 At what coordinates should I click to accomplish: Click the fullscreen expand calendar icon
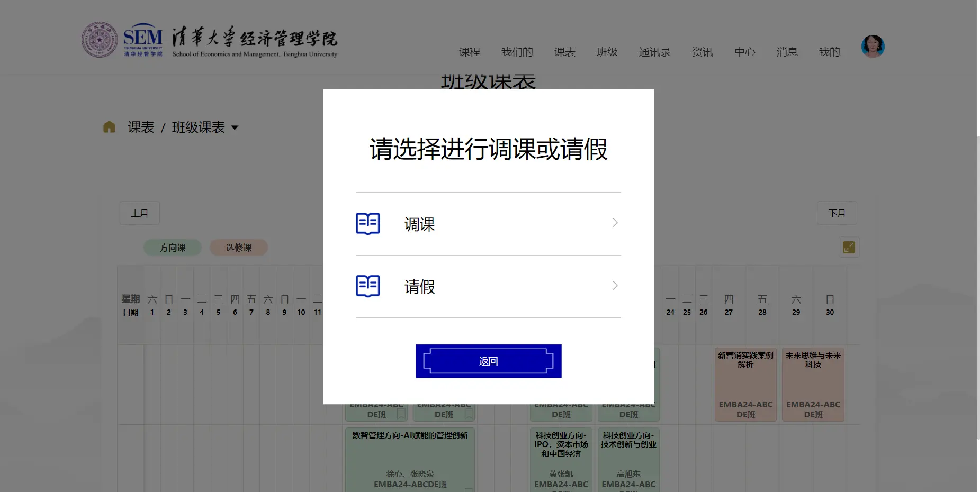849,247
